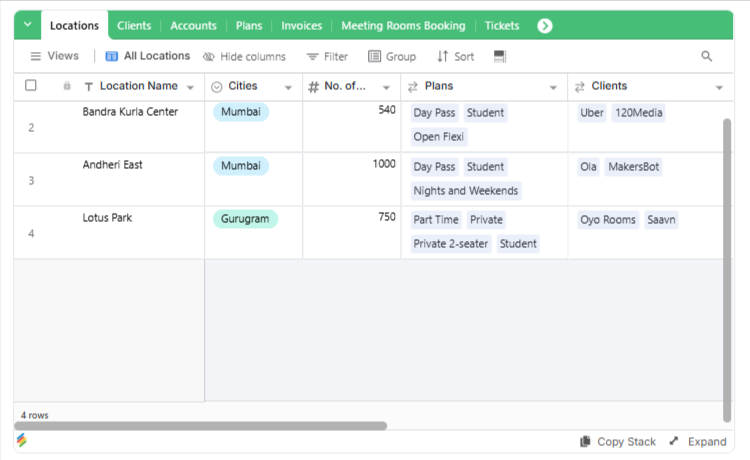Screen dimensions: 750x460
Task: Click the Cities column type icon
Action: click(217, 87)
